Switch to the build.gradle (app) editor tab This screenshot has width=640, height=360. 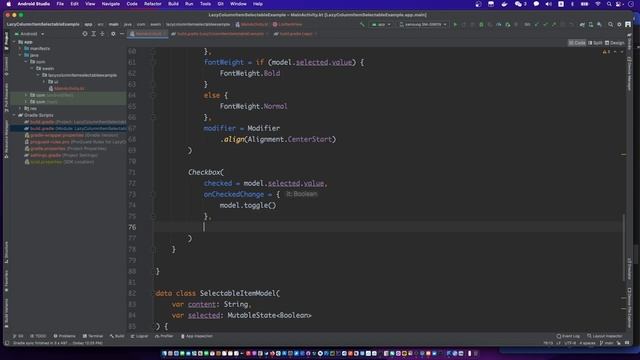[x=296, y=34]
